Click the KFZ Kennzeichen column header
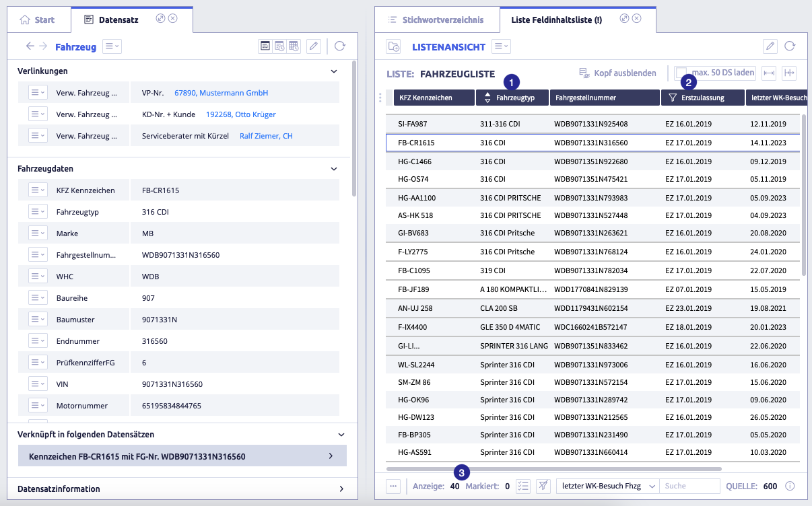This screenshot has width=812, height=506. coord(434,98)
